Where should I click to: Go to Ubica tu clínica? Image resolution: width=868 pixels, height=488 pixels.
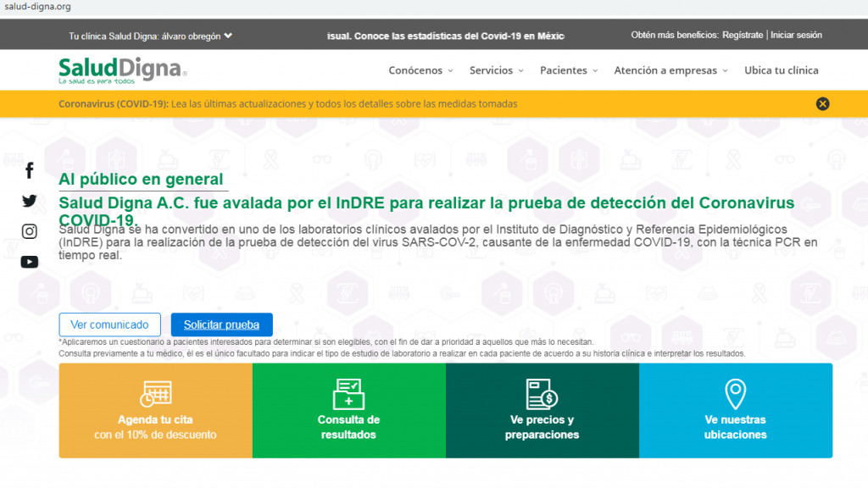781,70
